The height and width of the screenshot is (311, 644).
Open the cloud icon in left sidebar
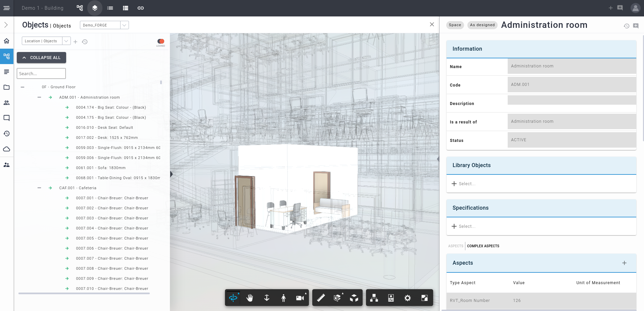[x=7, y=149]
